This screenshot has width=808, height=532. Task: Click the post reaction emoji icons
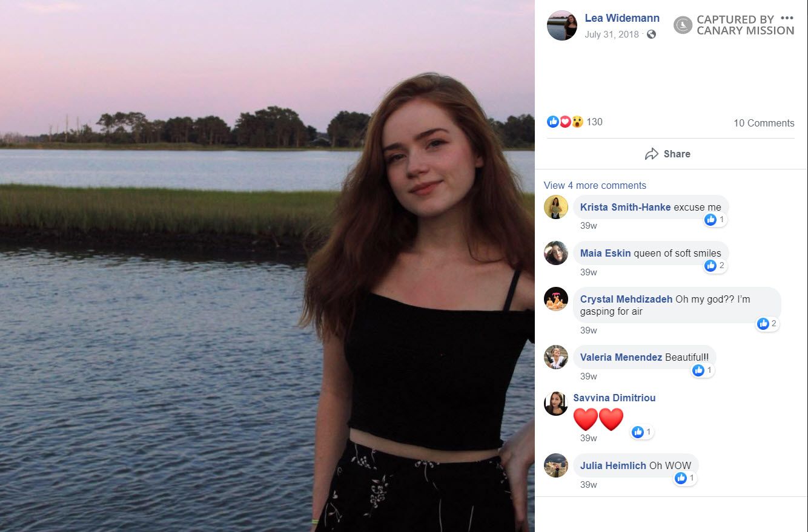coord(565,122)
